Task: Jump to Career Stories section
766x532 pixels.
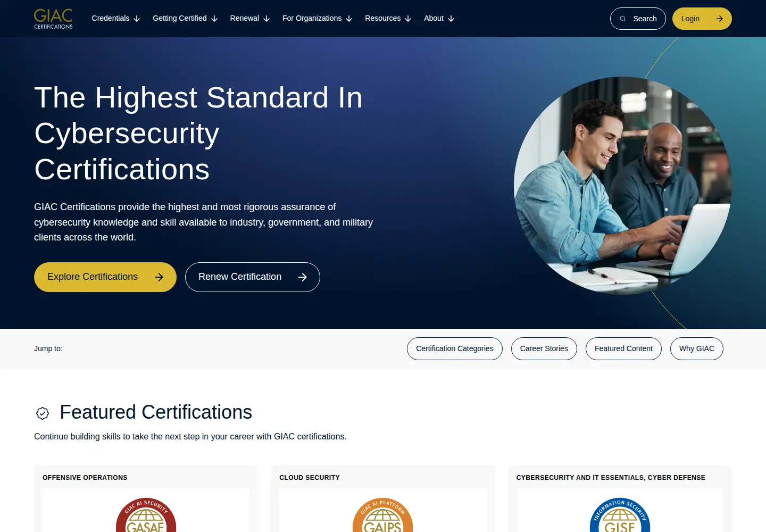Action: 544,348
